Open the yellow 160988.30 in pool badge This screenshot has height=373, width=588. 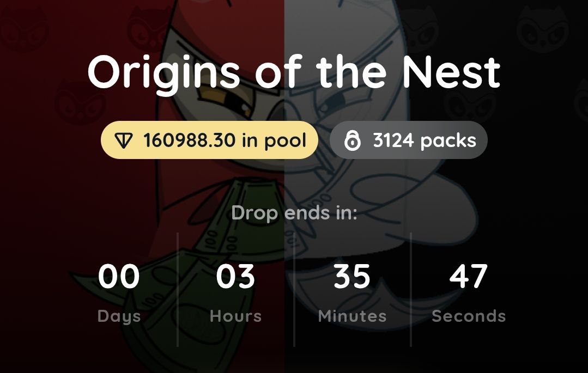coord(209,140)
